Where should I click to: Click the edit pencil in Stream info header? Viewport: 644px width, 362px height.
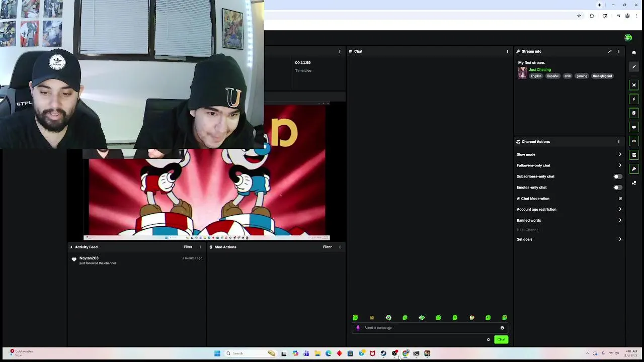pos(610,51)
